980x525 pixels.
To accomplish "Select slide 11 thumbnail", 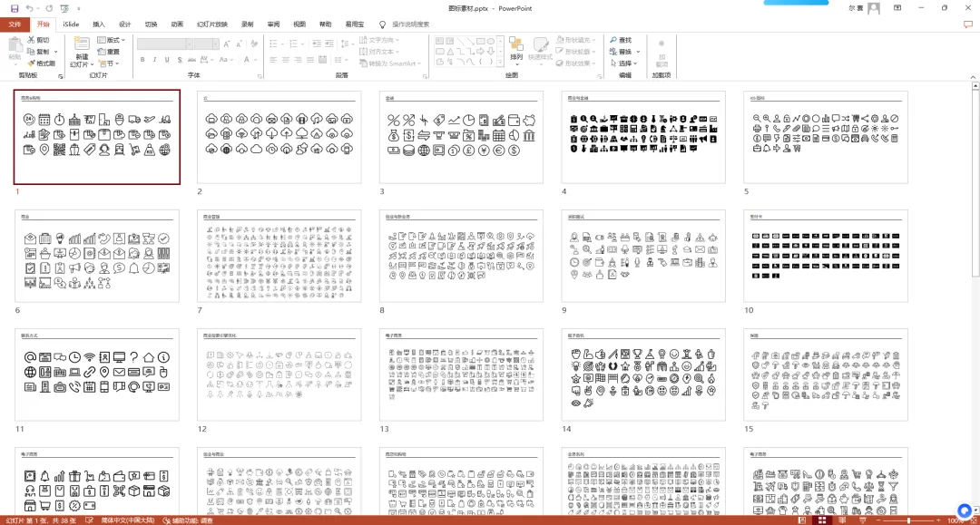I will click(97, 374).
